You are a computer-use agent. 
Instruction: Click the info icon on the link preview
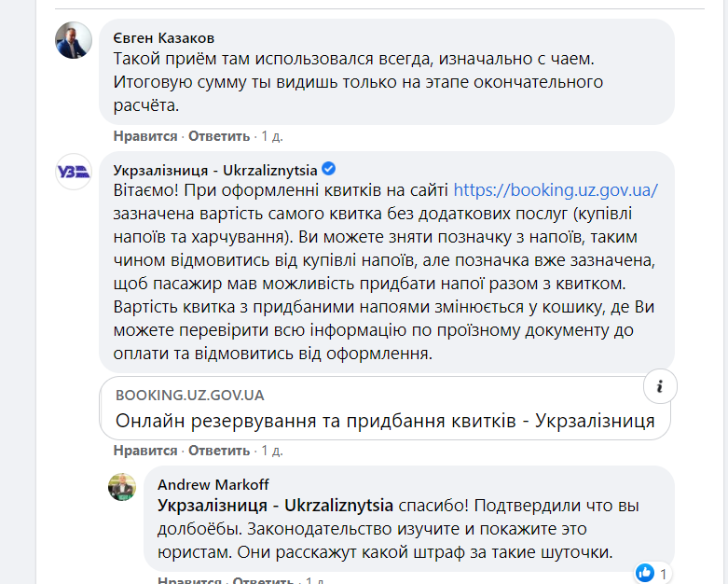[659, 386]
